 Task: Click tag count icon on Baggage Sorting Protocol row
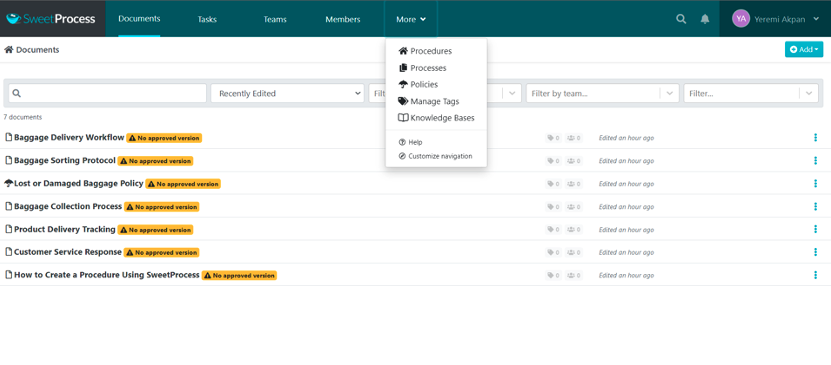(x=553, y=161)
